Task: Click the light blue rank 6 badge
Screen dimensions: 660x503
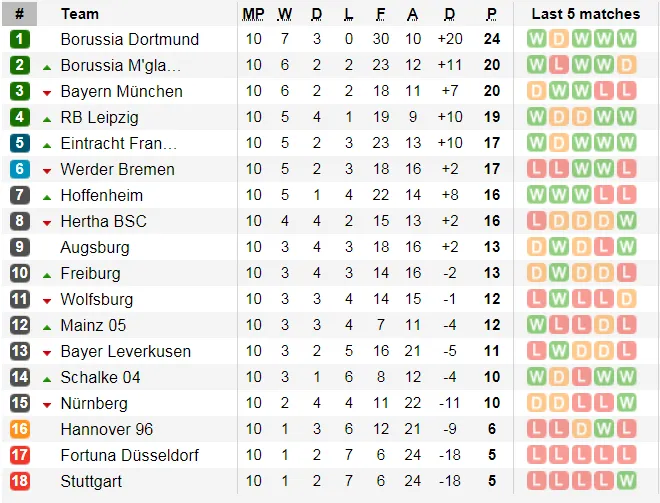Action: [x=20, y=170]
